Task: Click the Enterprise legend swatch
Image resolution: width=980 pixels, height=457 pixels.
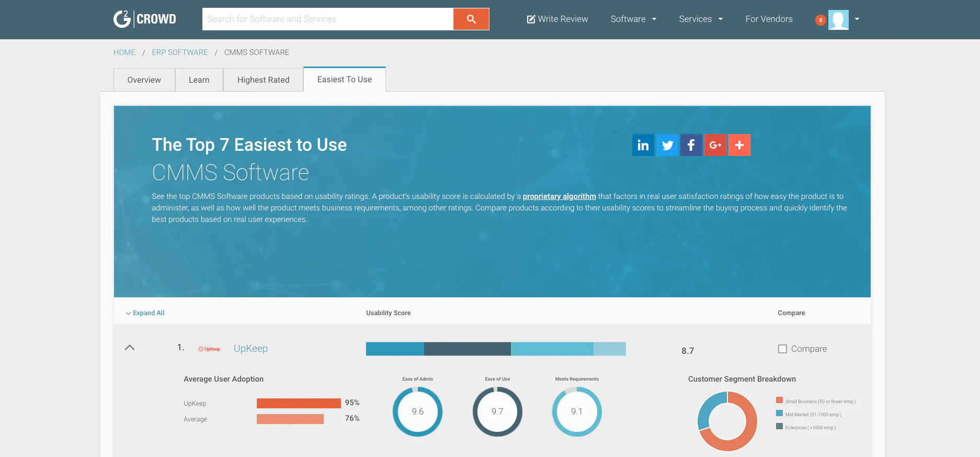Action: [x=780, y=426]
